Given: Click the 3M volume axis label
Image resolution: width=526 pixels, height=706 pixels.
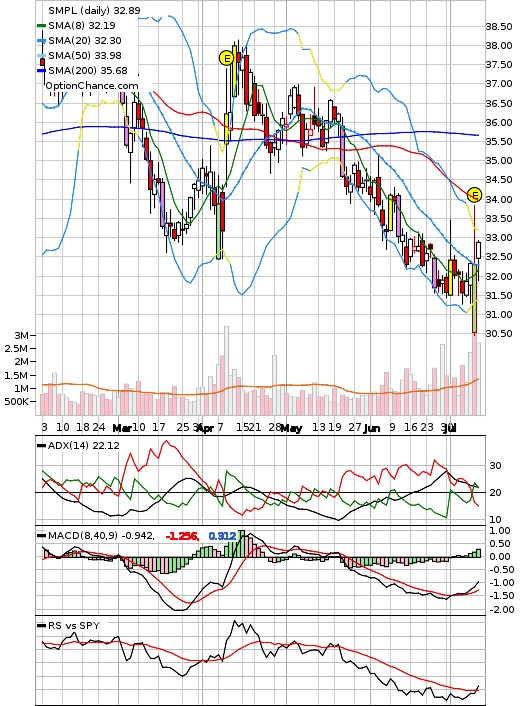Looking at the screenshot, I should (x=22, y=335).
